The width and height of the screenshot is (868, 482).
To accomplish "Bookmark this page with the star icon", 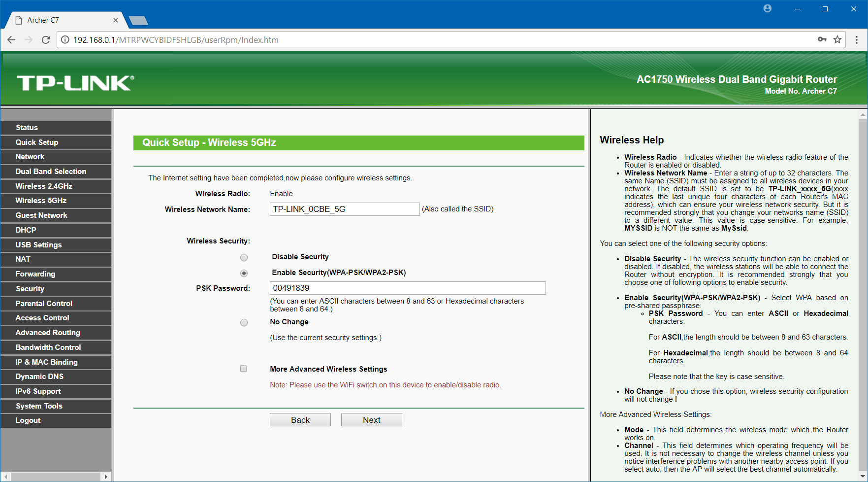I will 837,39.
